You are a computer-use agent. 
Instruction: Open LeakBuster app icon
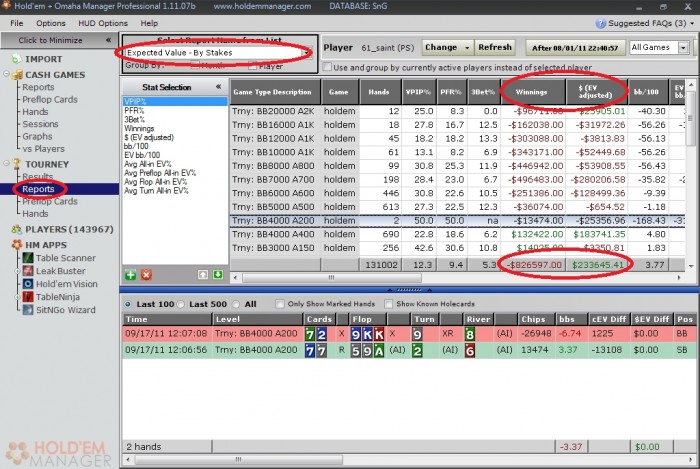28,271
